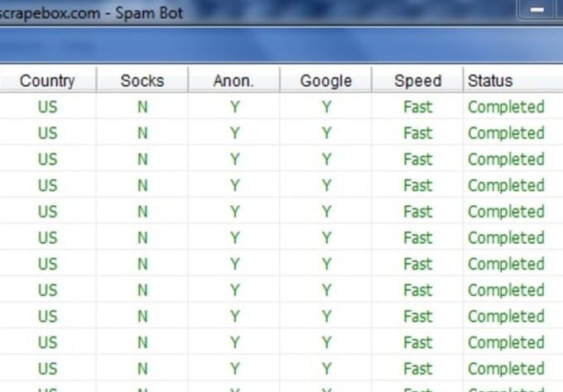The height and width of the screenshot is (392, 563).
Task: Click the second row's Fast speed cell
Action: [x=417, y=132]
